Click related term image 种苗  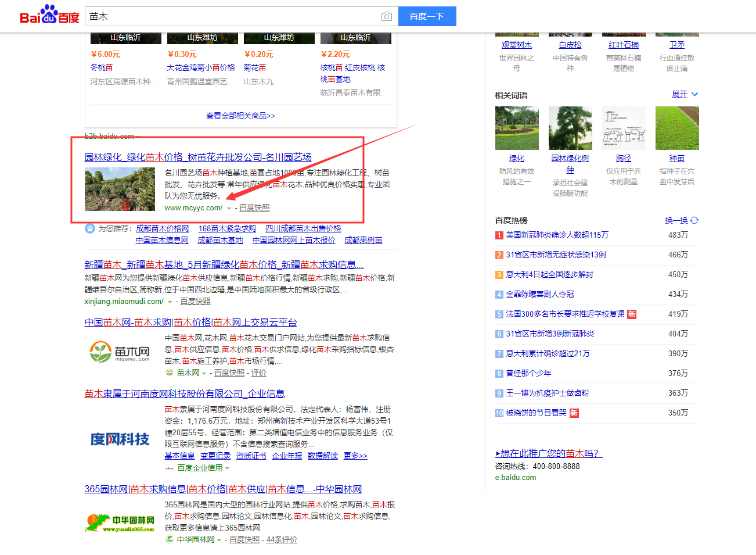click(x=677, y=128)
